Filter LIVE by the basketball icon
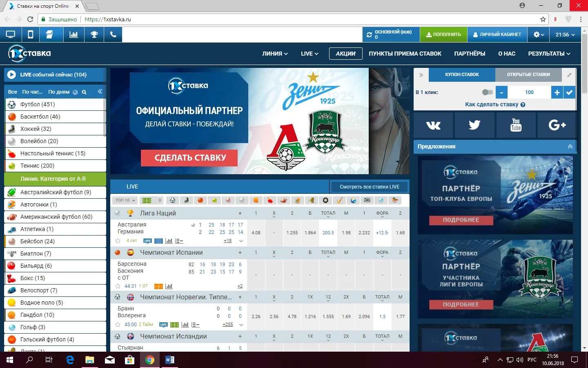This screenshot has width=588, height=368. (x=200, y=200)
